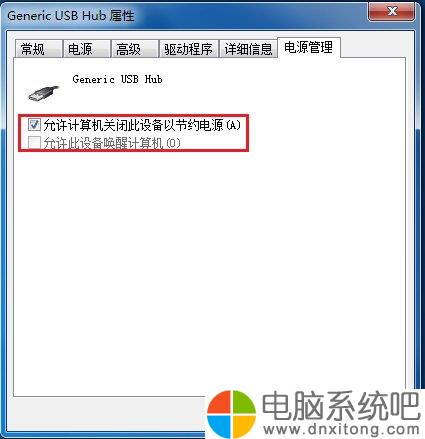
Task: Click the label text ending with (A)
Action: (x=142, y=125)
